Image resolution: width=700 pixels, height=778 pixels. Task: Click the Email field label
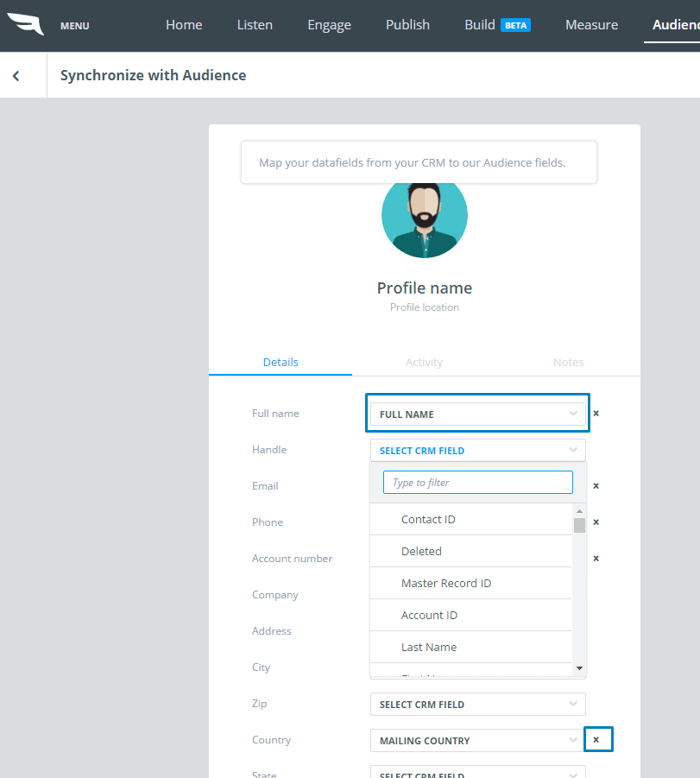click(x=265, y=486)
